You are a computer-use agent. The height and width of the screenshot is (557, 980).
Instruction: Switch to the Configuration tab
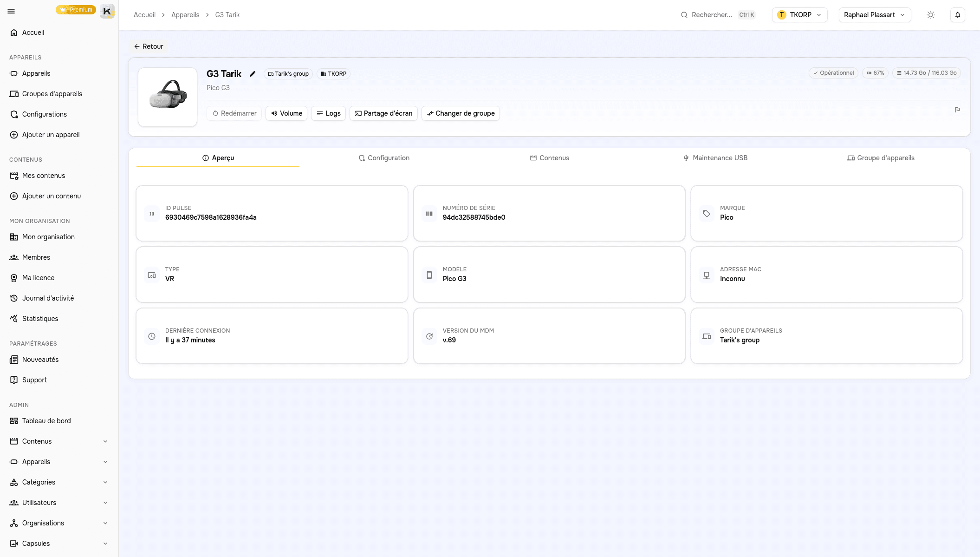click(x=384, y=158)
